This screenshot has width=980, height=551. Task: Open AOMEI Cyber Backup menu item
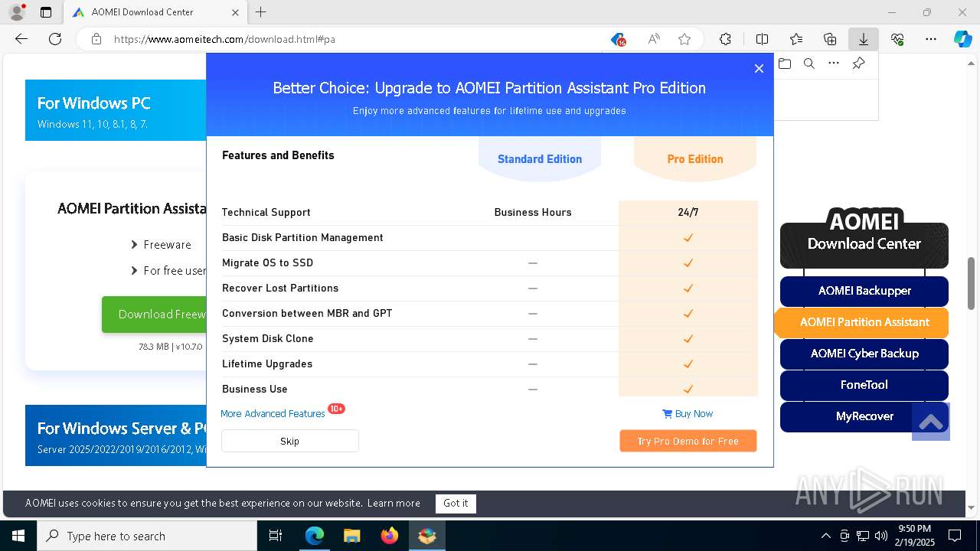pyautogui.click(x=864, y=354)
